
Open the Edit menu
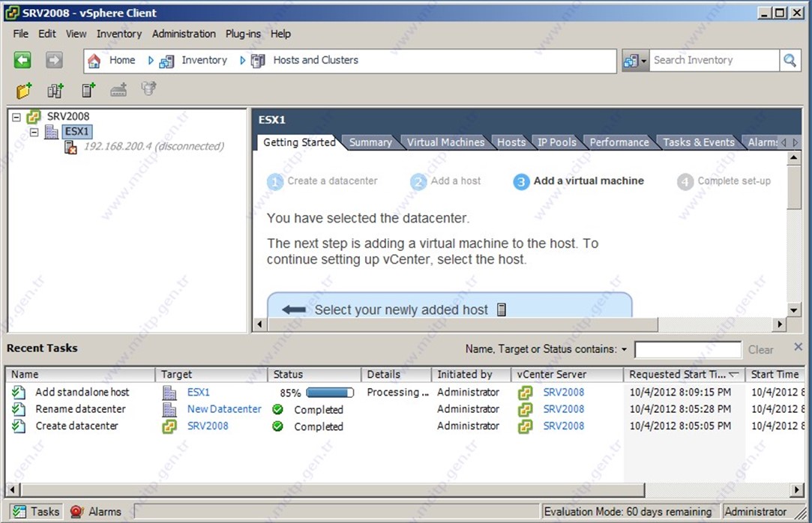47,34
